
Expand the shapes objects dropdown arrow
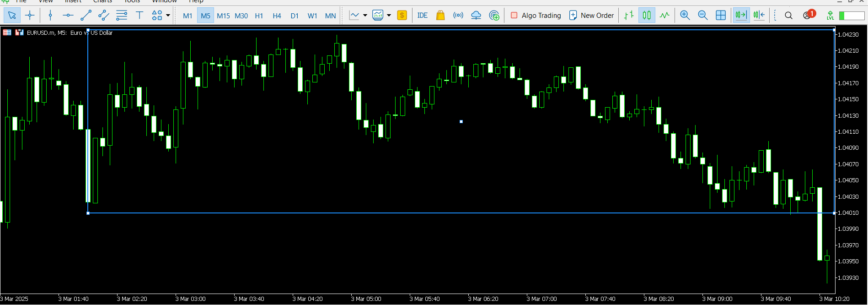click(168, 16)
